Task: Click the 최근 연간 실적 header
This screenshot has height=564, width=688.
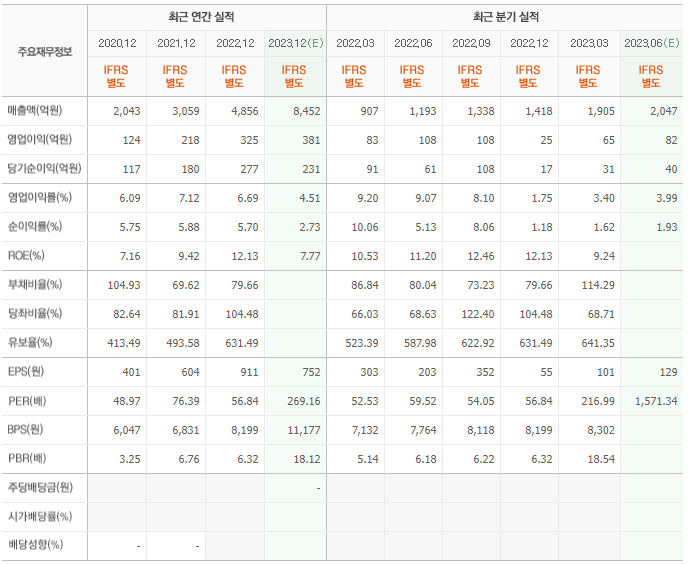Action: click(x=201, y=17)
